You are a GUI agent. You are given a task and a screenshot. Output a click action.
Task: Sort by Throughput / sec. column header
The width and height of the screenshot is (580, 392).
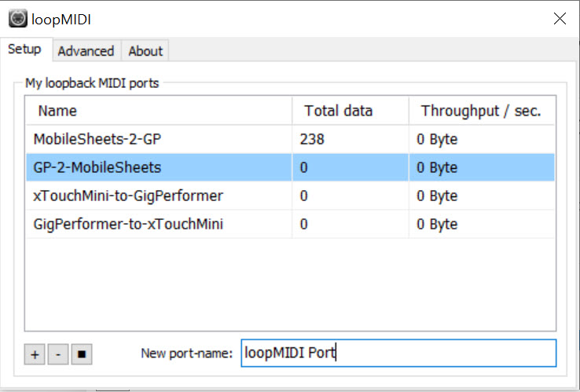(x=482, y=111)
